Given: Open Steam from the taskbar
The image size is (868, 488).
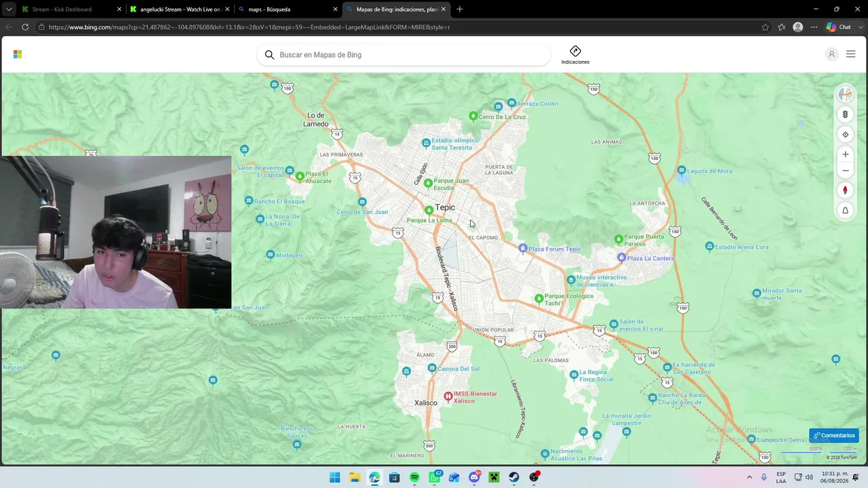Looking at the screenshot, I should pyautogui.click(x=514, y=477).
